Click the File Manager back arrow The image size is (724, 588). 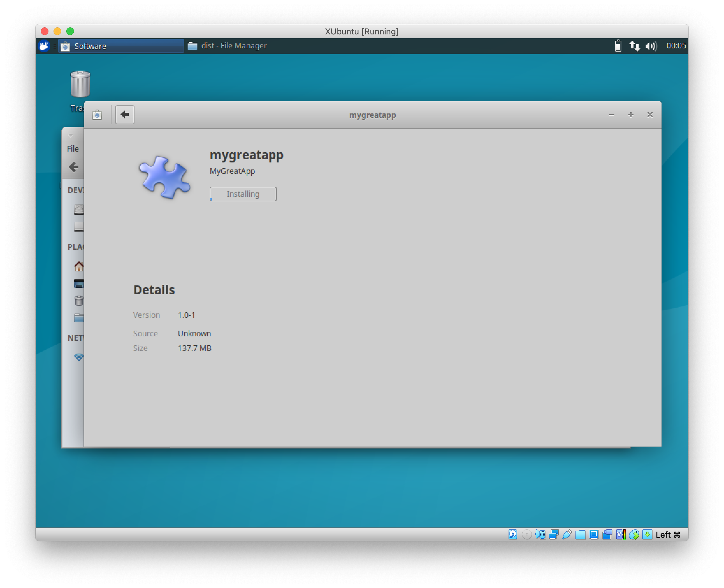pos(74,167)
